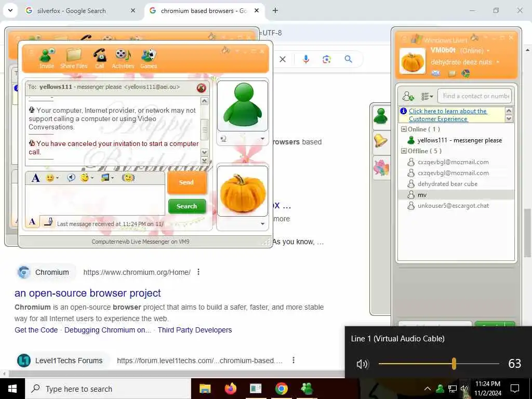Viewport: 532px width, 399px height.
Task: Open Games in the conversation toolbar
Action: click(149, 58)
